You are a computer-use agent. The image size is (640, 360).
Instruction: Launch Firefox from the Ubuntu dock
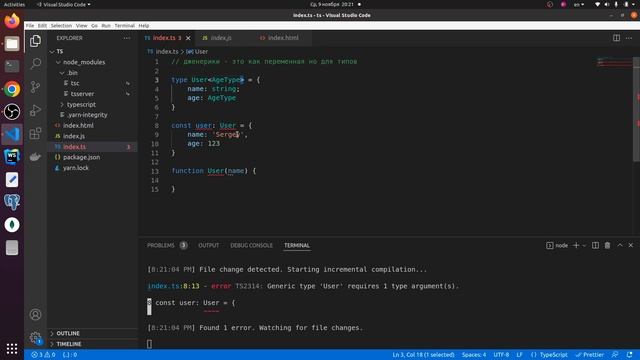coord(12,20)
